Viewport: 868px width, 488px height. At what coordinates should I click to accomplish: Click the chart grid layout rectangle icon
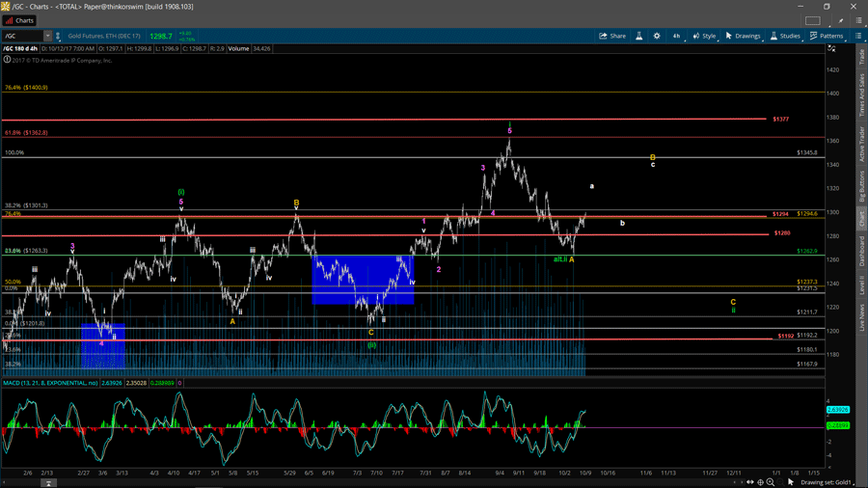click(x=813, y=20)
